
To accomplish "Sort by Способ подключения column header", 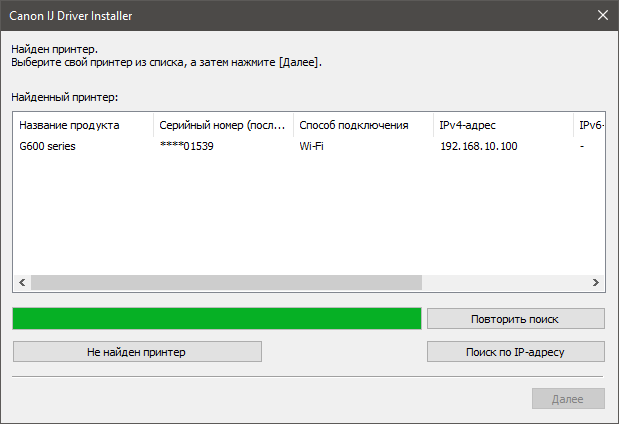I will click(363, 125).
